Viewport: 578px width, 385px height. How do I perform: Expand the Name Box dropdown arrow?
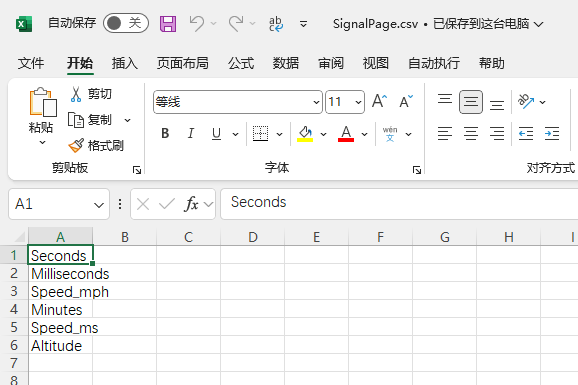click(98, 205)
